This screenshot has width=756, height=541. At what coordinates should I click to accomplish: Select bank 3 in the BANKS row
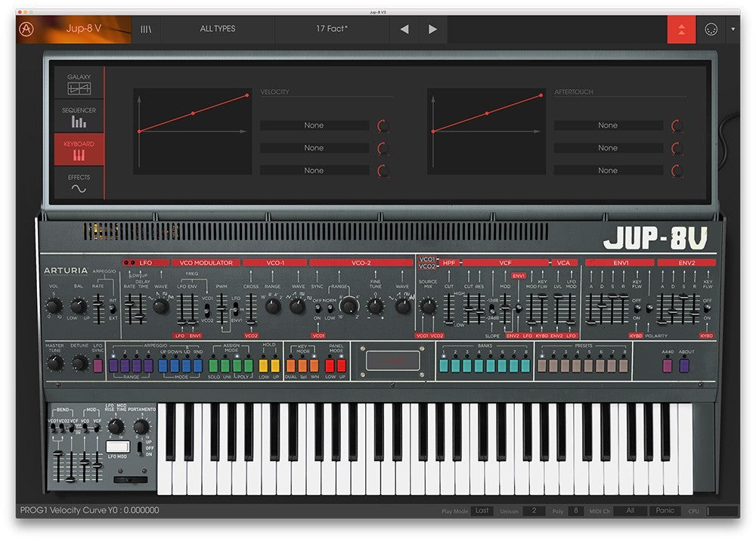[467, 366]
